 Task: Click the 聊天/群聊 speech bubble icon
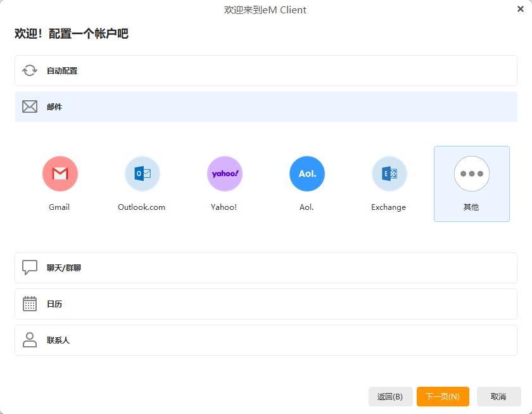coord(30,268)
